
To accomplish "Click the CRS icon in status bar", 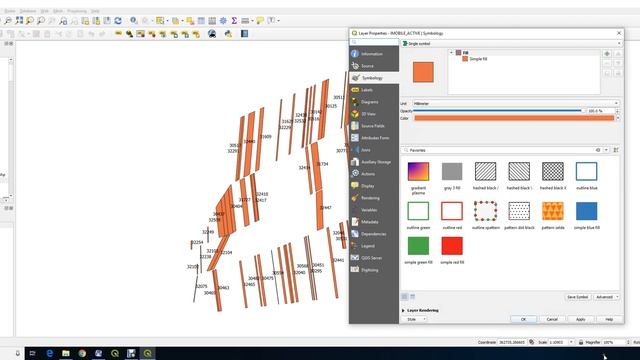I will coord(531,342).
